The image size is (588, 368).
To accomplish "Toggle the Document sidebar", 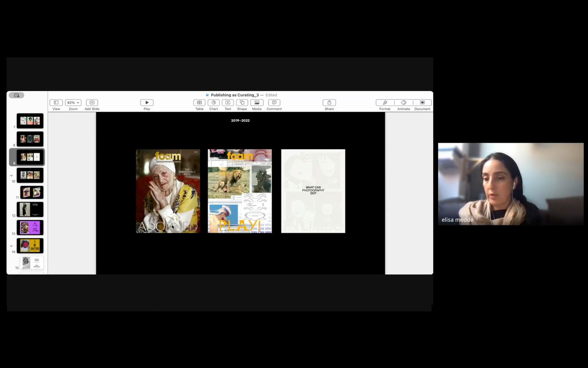I will [x=422, y=103].
